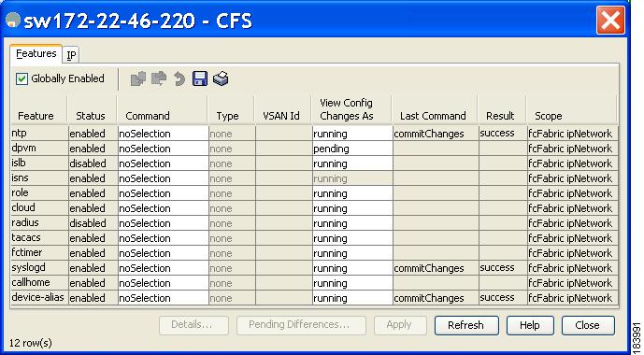This screenshot has height=355, width=644.
Task: Select the islb feature cell
Action: 39,163
